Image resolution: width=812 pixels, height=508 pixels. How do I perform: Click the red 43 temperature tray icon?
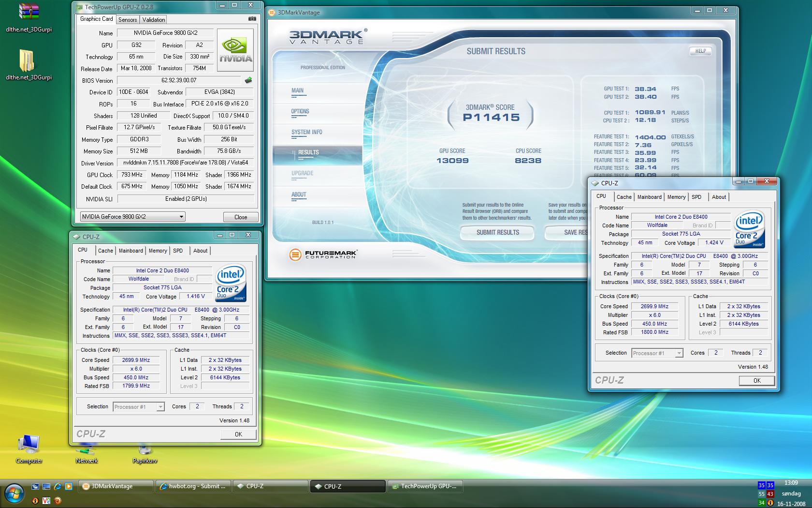tap(770, 494)
